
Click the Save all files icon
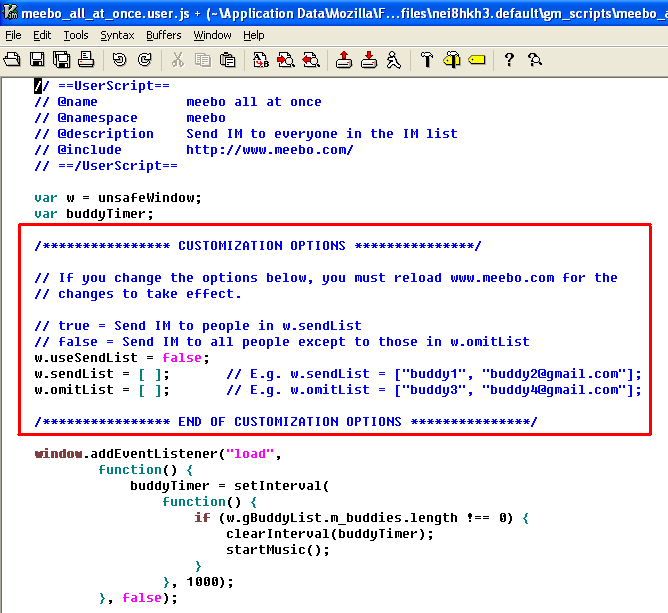point(61,60)
